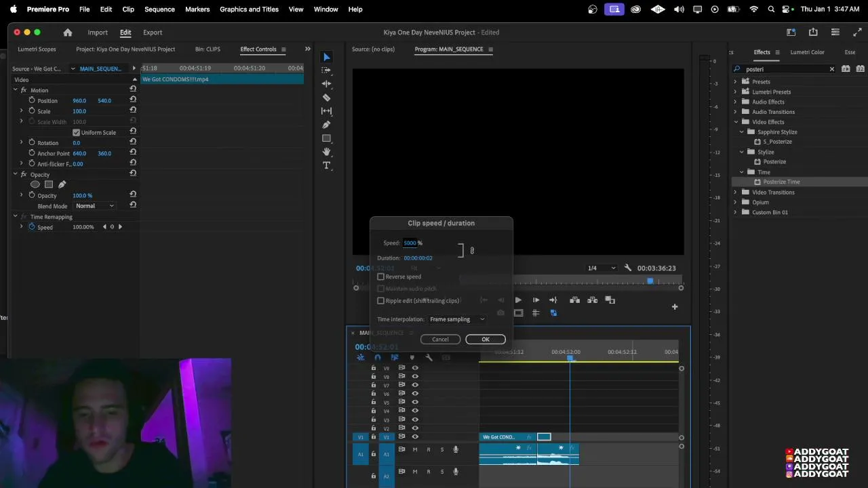This screenshot has width=868, height=488.
Task: Collapse the Motion effect group
Action: (x=15, y=89)
